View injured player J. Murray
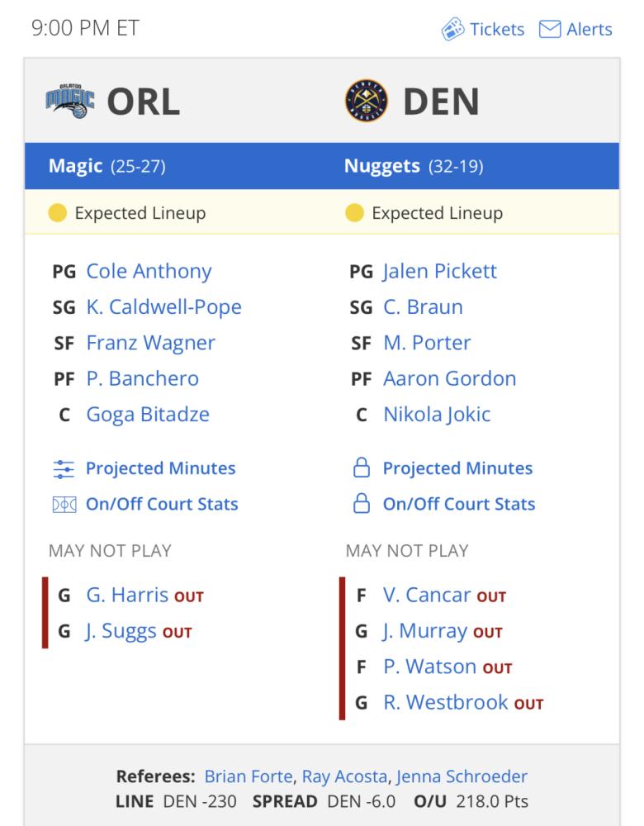 click(x=424, y=630)
